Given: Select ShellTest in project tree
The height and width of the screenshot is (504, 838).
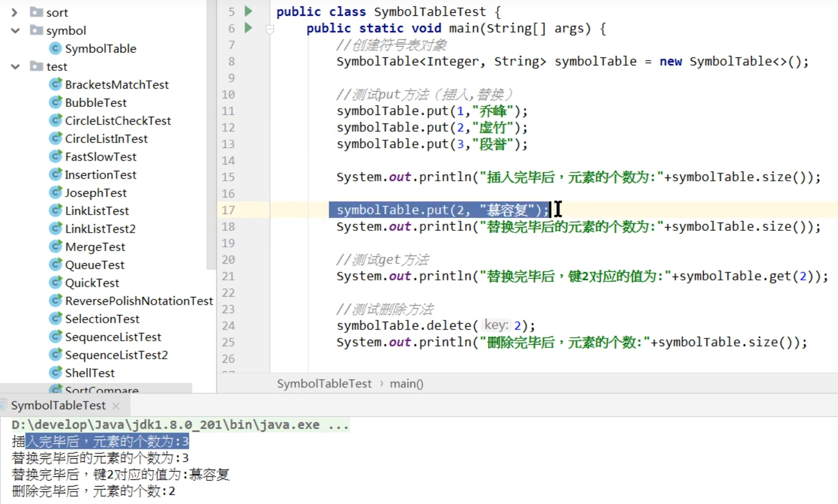Looking at the screenshot, I should tap(90, 373).
